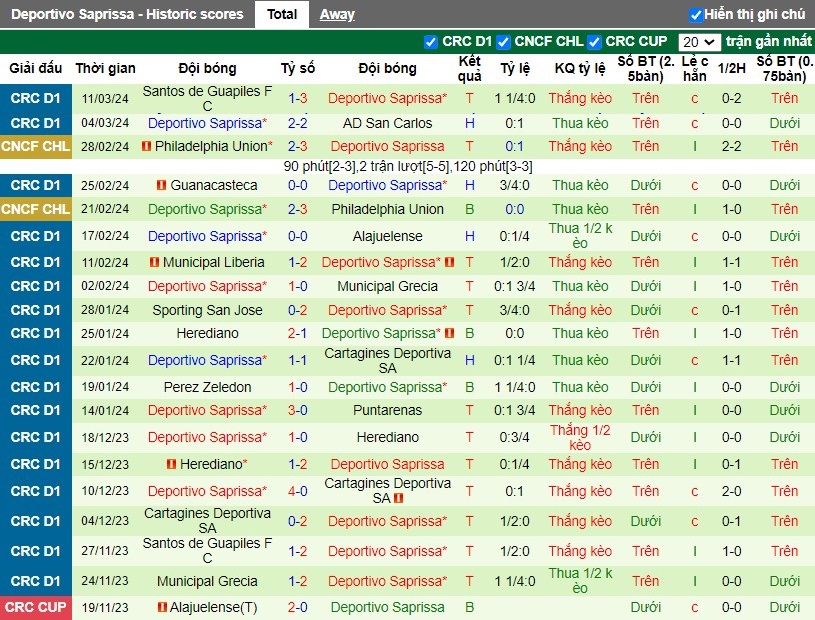The width and height of the screenshot is (815, 620).
Task: Click the Tỷ số column header
Action: click(x=297, y=68)
